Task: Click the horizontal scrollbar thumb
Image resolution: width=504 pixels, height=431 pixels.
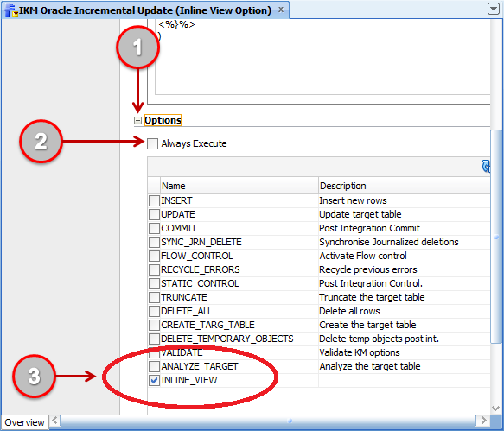Action: [x=268, y=421]
